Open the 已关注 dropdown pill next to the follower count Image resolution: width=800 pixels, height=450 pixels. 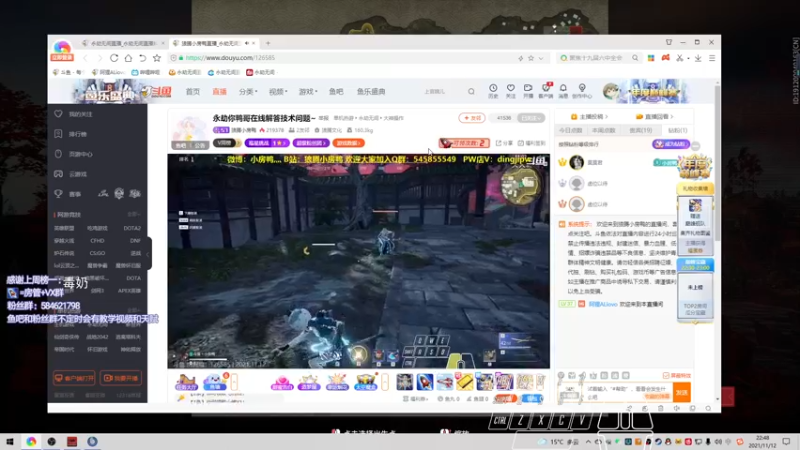pyautogui.click(x=531, y=118)
